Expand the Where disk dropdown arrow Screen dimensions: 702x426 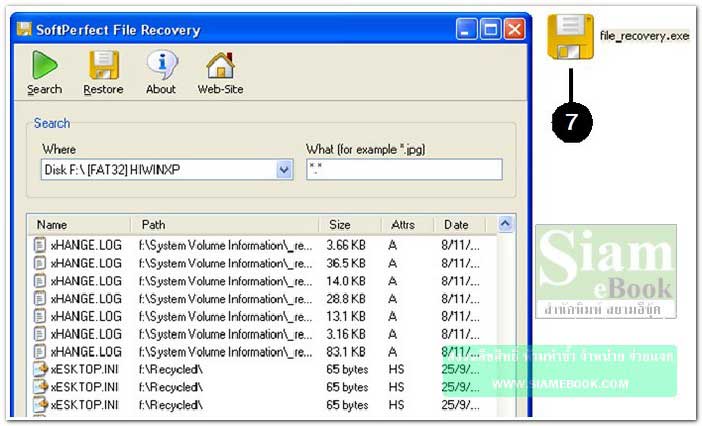pos(284,170)
